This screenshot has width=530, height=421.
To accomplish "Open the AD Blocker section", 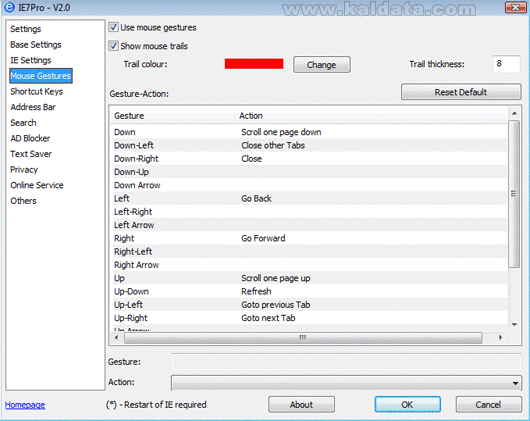I will pos(30,138).
